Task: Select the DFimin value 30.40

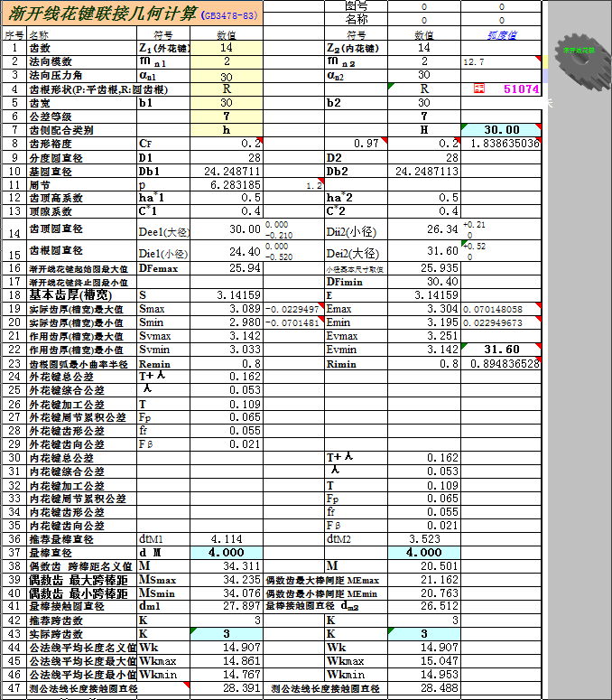Action: pos(423,282)
